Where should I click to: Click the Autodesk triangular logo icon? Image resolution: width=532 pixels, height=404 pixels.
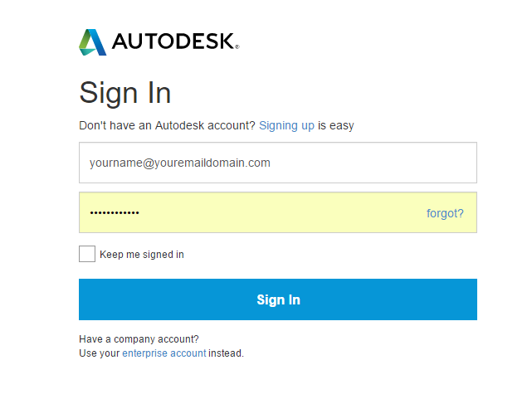click(x=93, y=42)
